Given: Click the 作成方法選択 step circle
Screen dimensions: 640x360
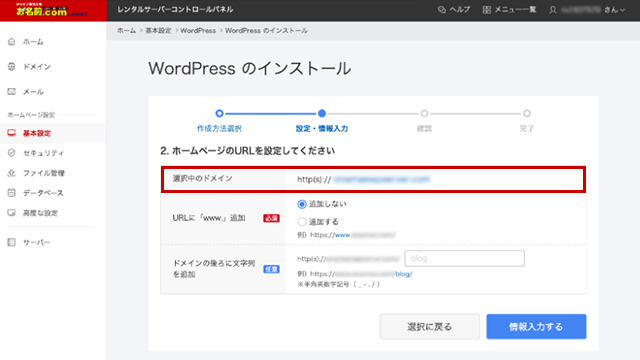Looking at the screenshot, I should click(219, 113).
